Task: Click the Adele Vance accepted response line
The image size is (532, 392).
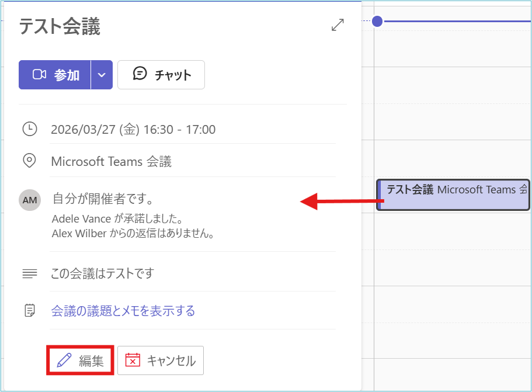Action: tap(118, 220)
